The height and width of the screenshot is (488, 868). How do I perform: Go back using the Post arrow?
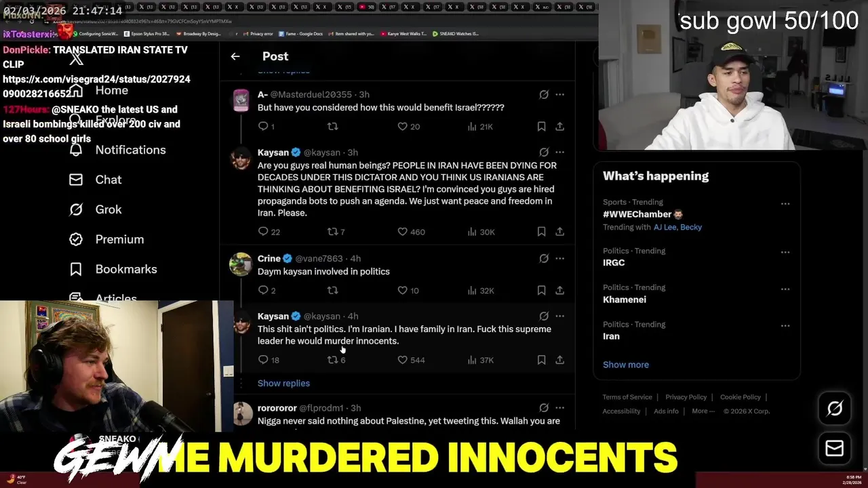click(x=235, y=56)
